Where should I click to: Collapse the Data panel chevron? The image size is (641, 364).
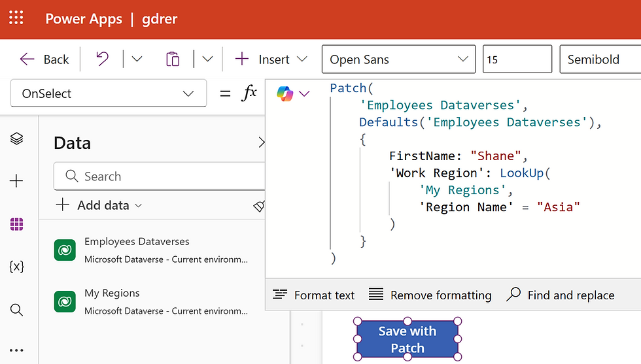pos(261,142)
